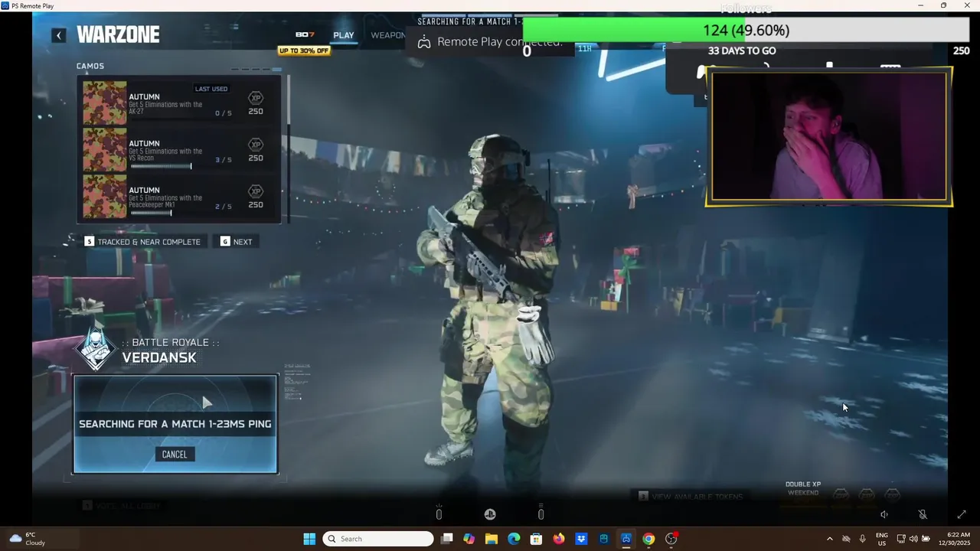Click the PS button icon in Remote Play bar

point(490,514)
